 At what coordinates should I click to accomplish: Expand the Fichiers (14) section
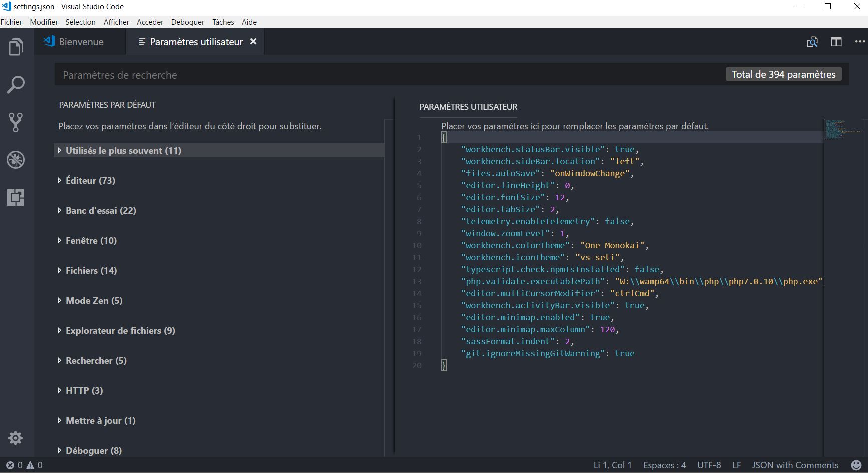tap(219, 270)
